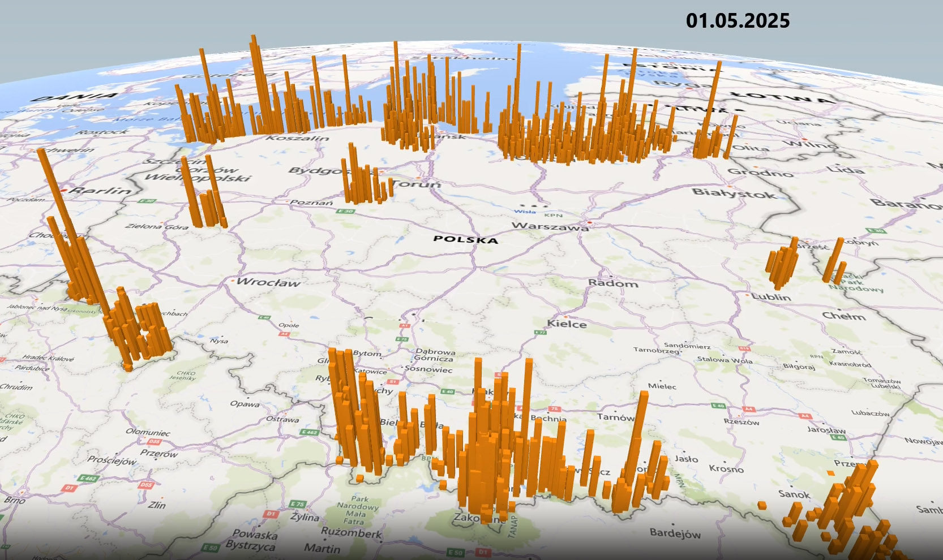Select the Dąbrowa Górnicza label
The image size is (943, 560).
point(434,355)
